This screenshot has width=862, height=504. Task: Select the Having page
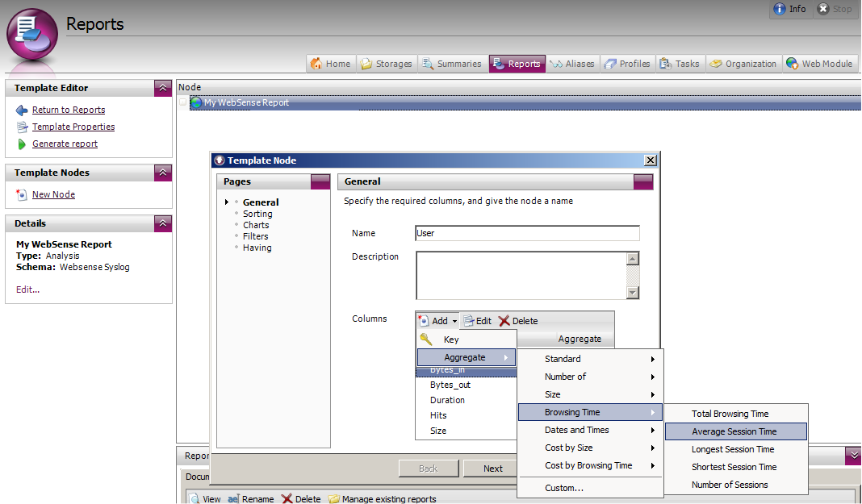click(257, 248)
